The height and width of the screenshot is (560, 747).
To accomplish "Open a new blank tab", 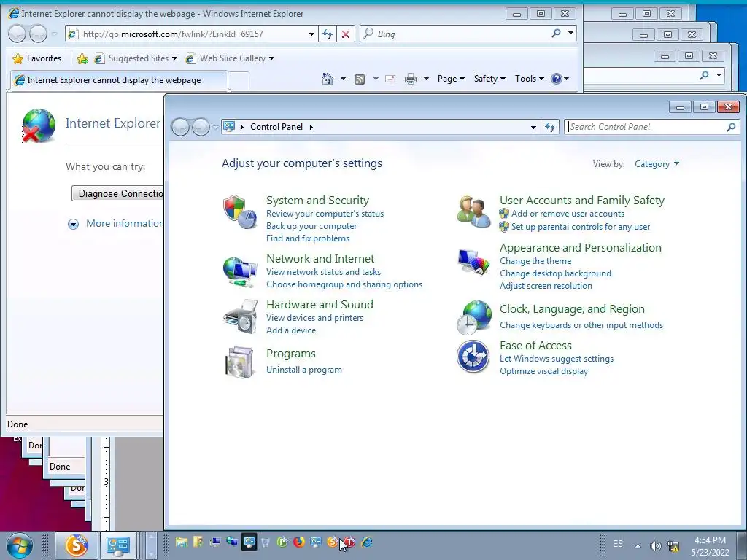I will [239, 80].
